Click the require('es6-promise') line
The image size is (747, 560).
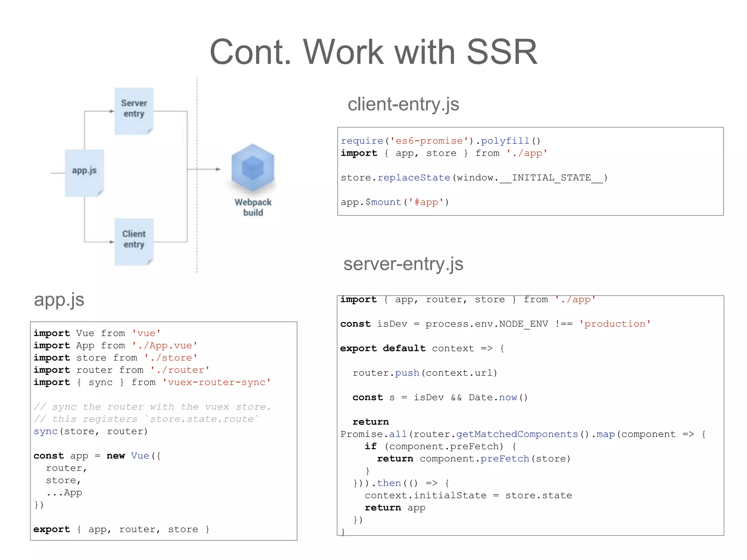point(440,141)
